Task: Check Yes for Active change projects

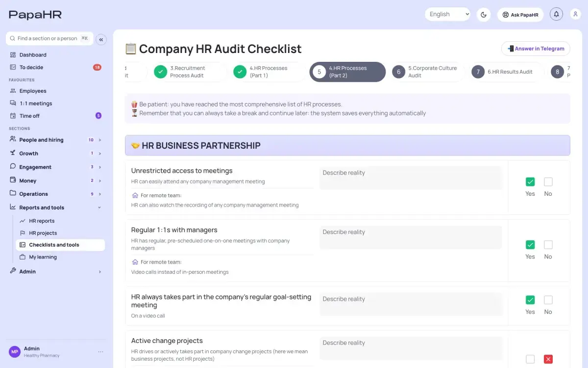Action: point(530,359)
